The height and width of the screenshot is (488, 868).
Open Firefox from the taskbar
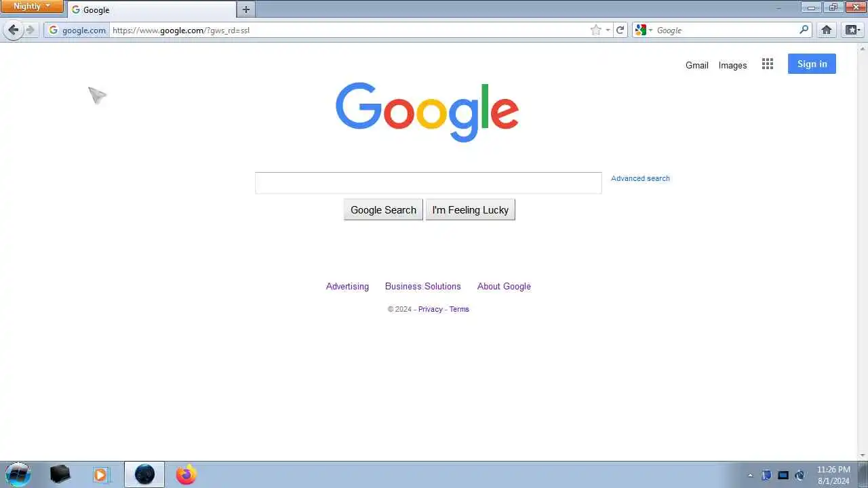point(186,474)
